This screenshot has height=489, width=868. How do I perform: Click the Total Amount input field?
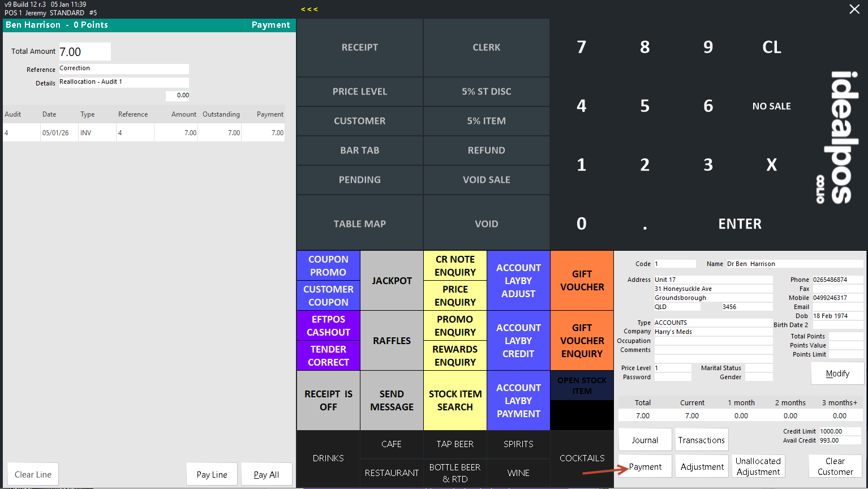click(x=85, y=52)
